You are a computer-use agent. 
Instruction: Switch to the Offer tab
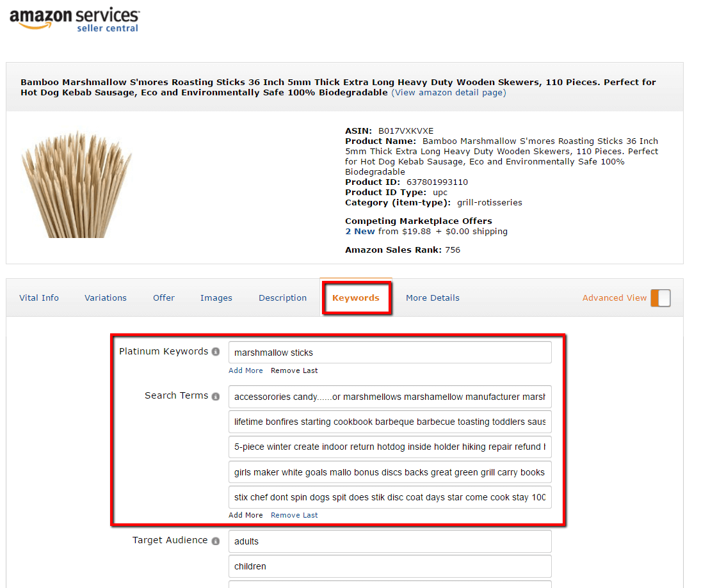point(163,298)
